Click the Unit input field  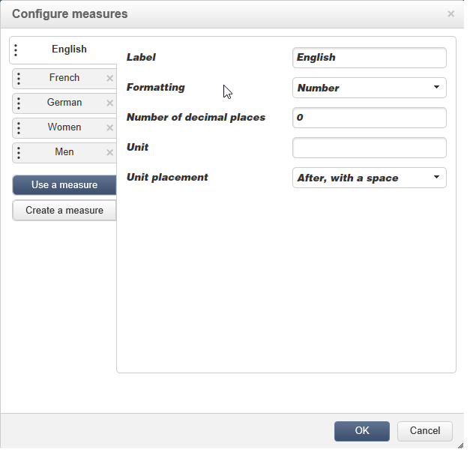369,148
